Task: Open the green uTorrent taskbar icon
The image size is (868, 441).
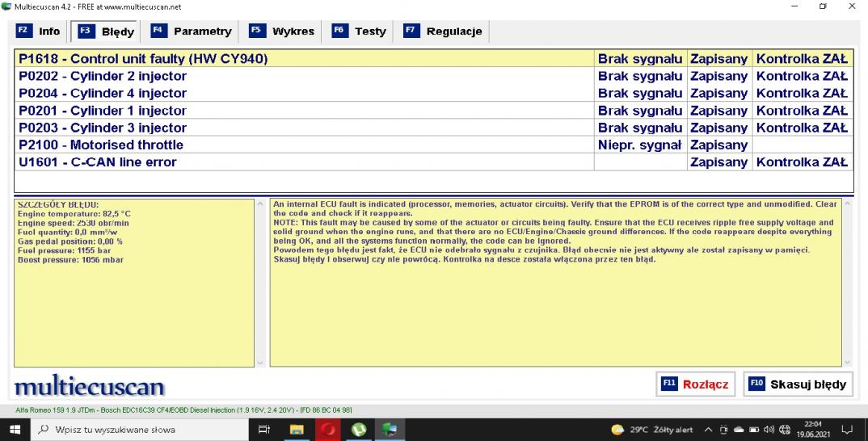Action: [359, 429]
